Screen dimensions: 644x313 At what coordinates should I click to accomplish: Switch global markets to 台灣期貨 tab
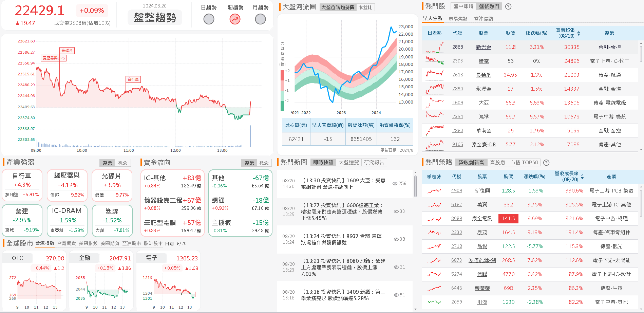pos(66,243)
